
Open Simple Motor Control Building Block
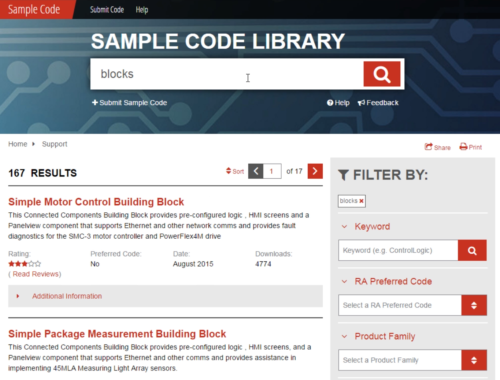[96, 202]
